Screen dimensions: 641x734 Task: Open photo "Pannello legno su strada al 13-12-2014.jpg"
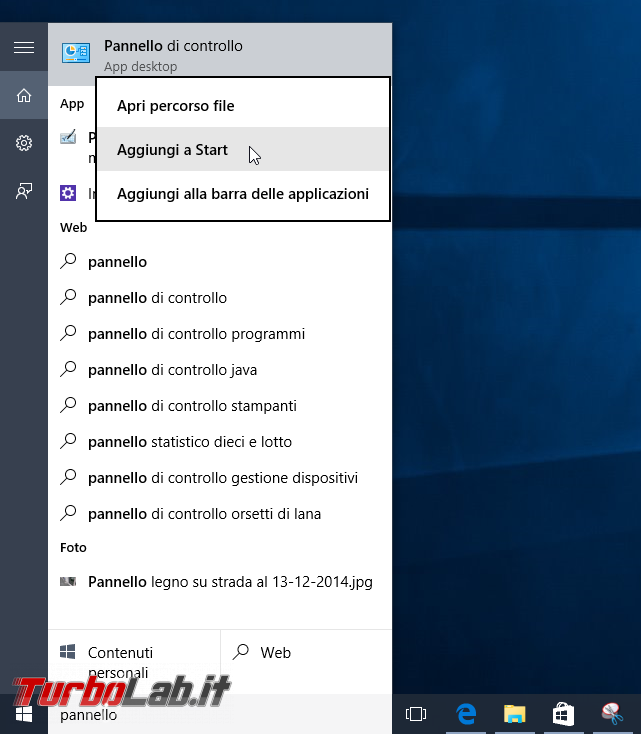coord(220,582)
